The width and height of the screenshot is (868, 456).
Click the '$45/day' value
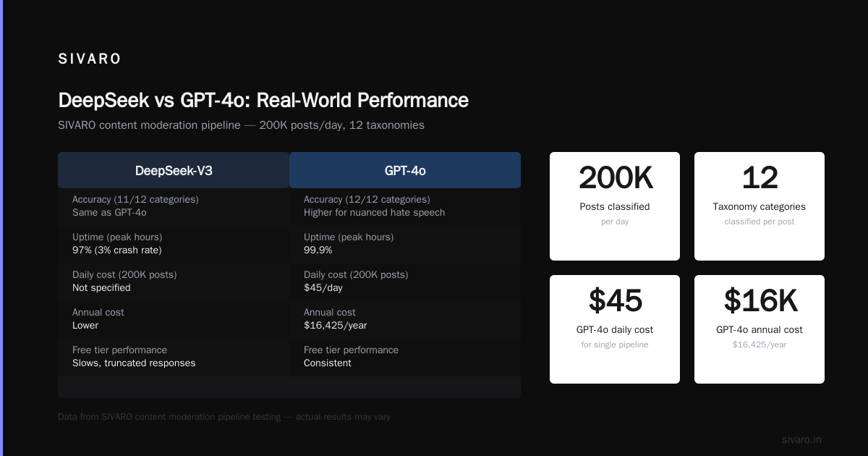[x=323, y=287]
